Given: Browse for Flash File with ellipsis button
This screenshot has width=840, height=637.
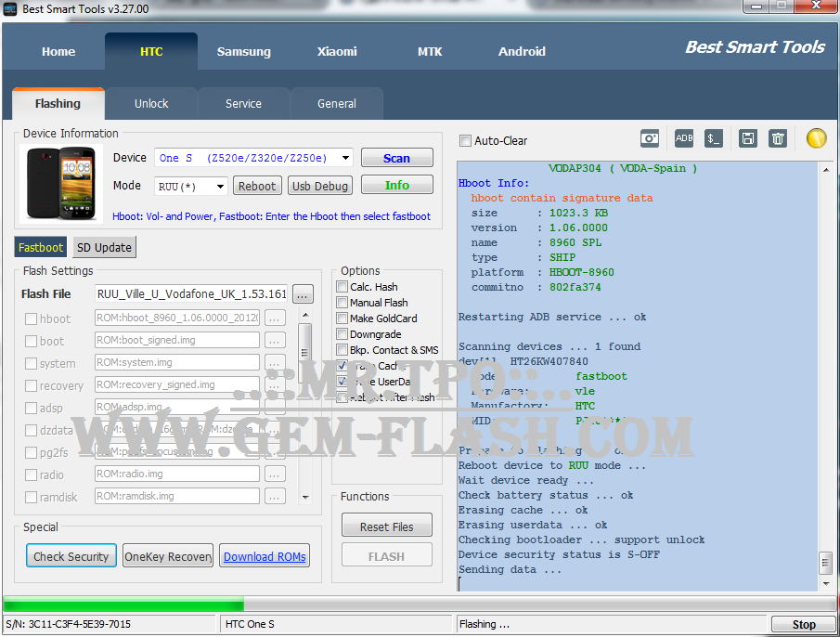Looking at the screenshot, I should click(x=303, y=294).
